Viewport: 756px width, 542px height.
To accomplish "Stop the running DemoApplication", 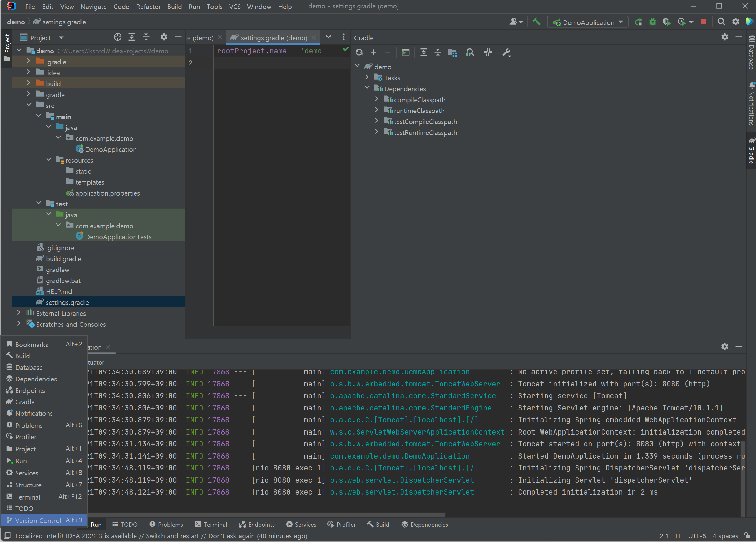I will tap(703, 22).
